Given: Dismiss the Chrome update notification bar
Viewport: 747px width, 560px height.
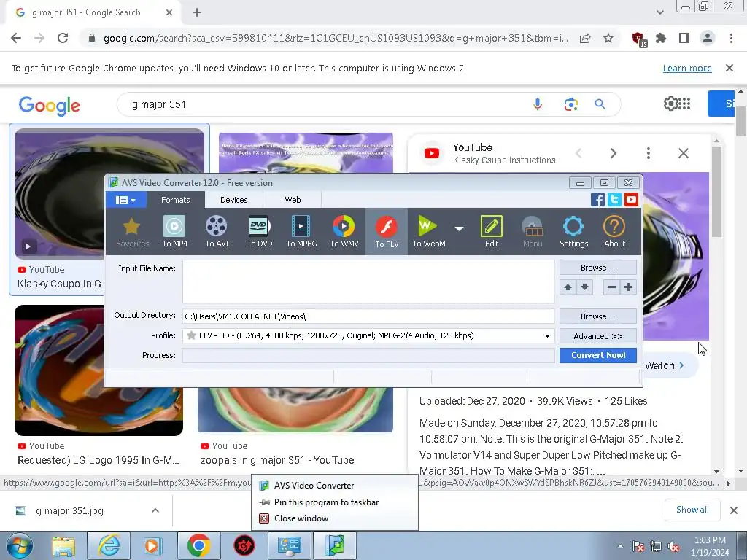Looking at the screenshot, I should (729, 68).
